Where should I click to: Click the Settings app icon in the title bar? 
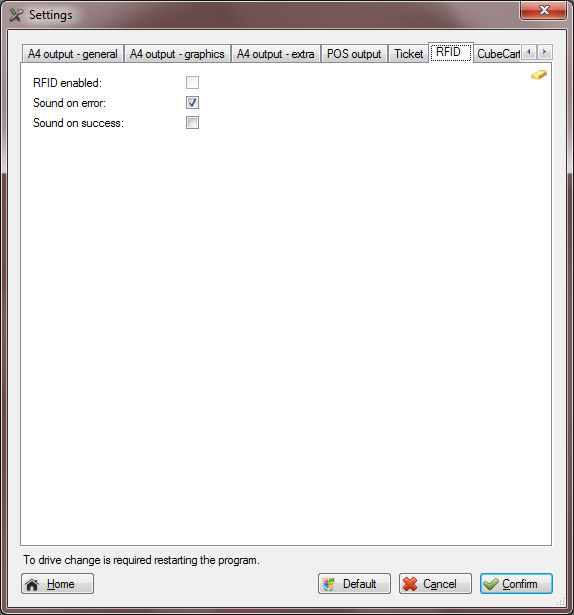coord(16,15)
